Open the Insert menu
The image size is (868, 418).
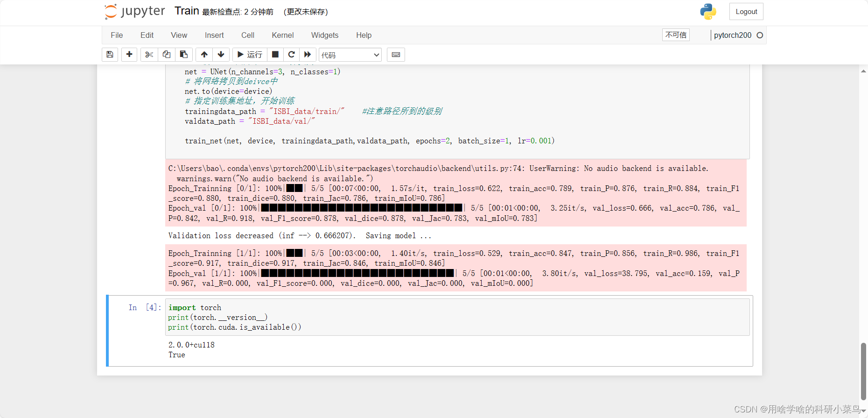pos(214,35)
